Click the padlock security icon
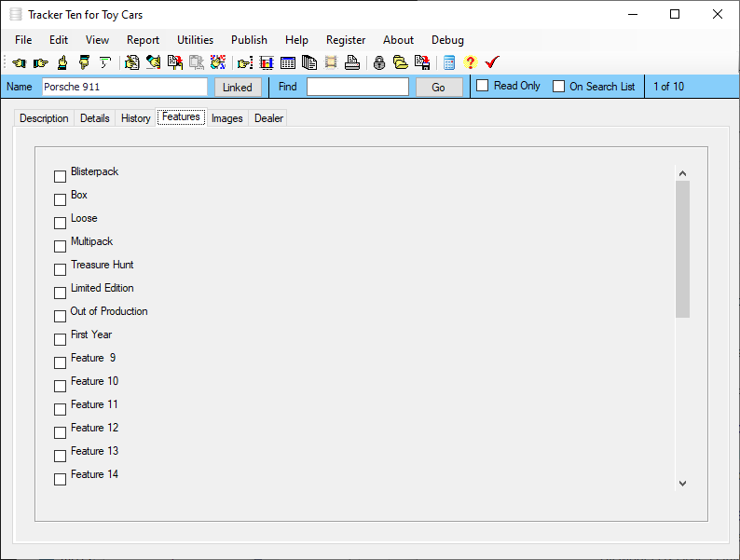 pos(379,62)
